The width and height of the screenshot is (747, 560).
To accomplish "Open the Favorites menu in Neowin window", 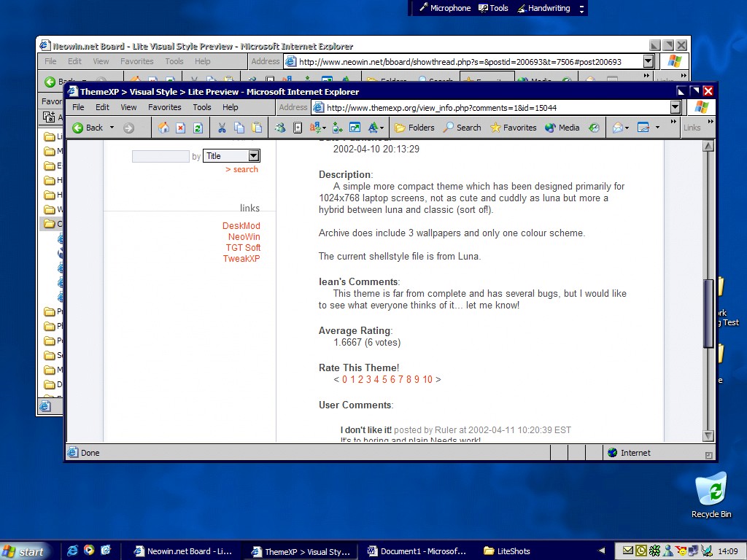I will pos(136,61).
